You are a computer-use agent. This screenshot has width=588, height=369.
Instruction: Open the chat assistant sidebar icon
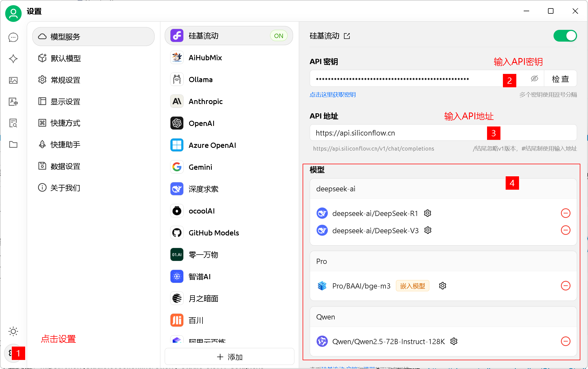(13, 37)
